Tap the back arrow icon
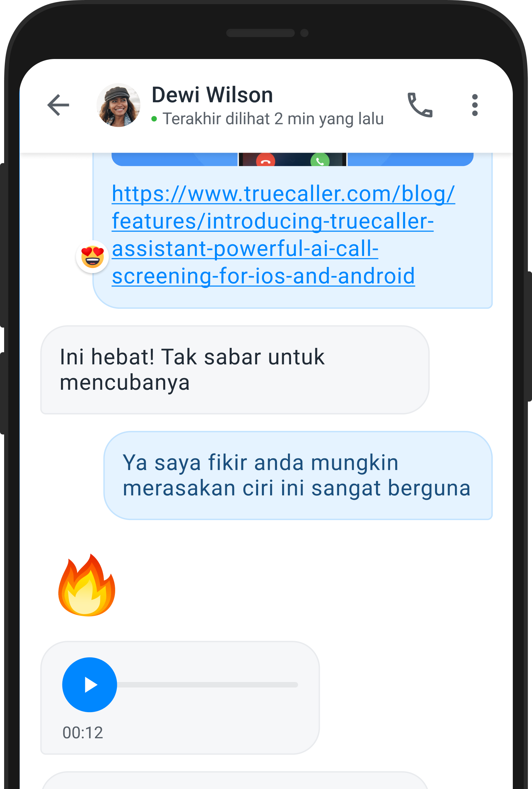The height and width of the screenshot is (789, 532). (58, 105)
